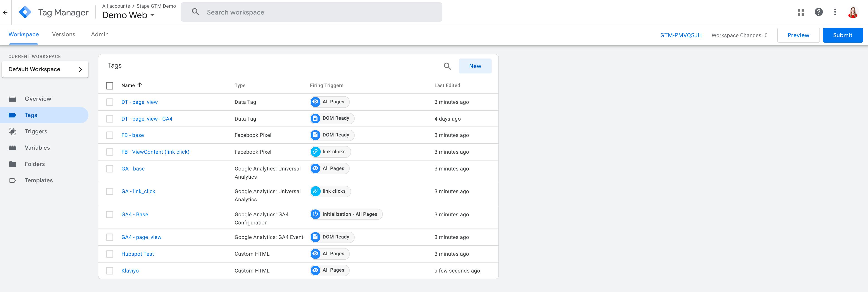
Task: Click the New tag button
Action: [x=475, y=66]
